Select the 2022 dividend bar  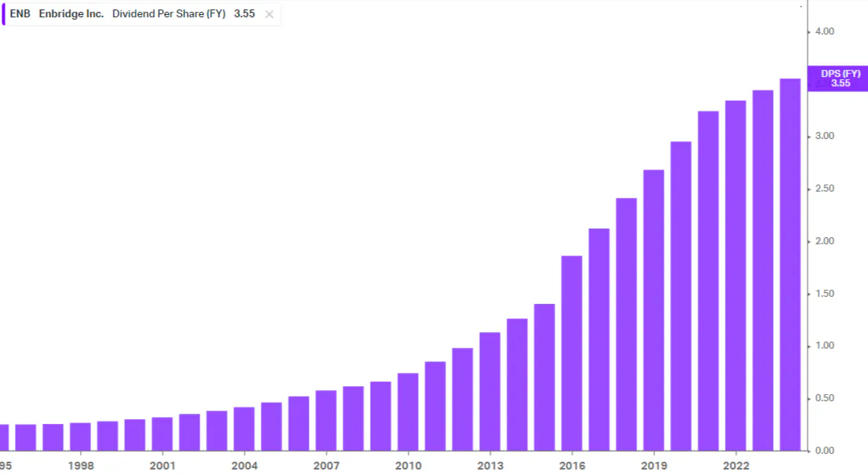pos(736,276)
